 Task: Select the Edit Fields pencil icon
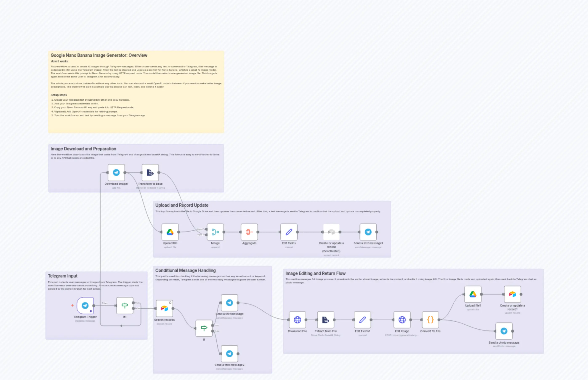coord(289,232)
